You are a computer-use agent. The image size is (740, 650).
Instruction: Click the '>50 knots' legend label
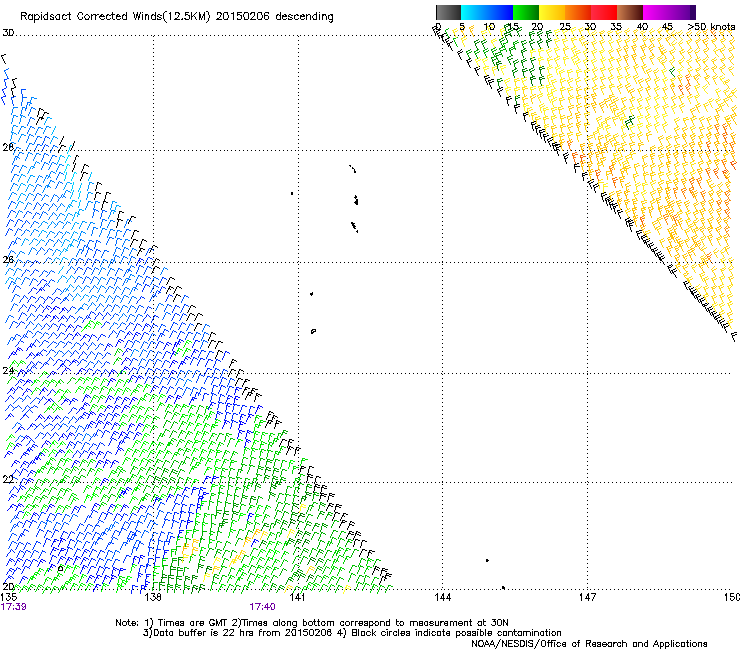[x=711, y=27]
